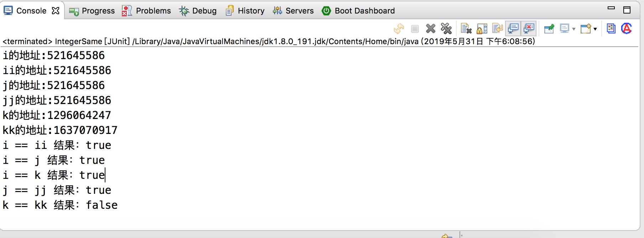644x238 pixels.
Task: Click Remove Launch gray X icon
Action: [431, 29]
